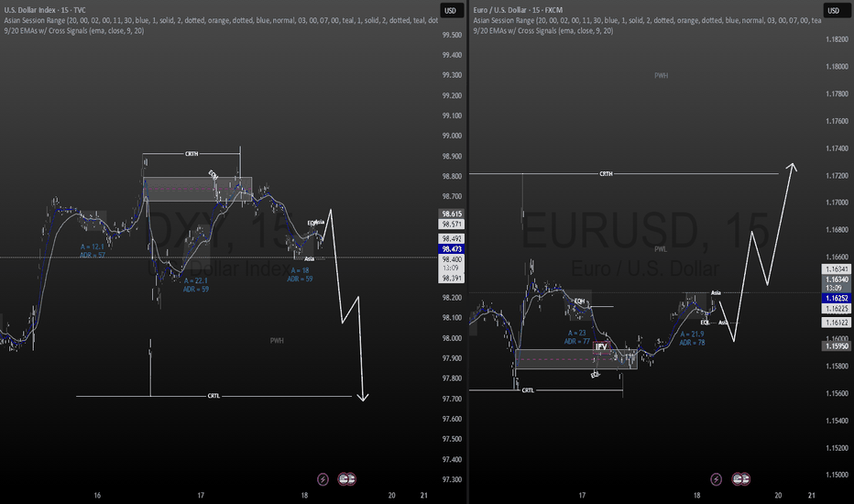Click the 99.500 tick on the DXY price scale
This screenshot has width=854, height=504.
452,35
